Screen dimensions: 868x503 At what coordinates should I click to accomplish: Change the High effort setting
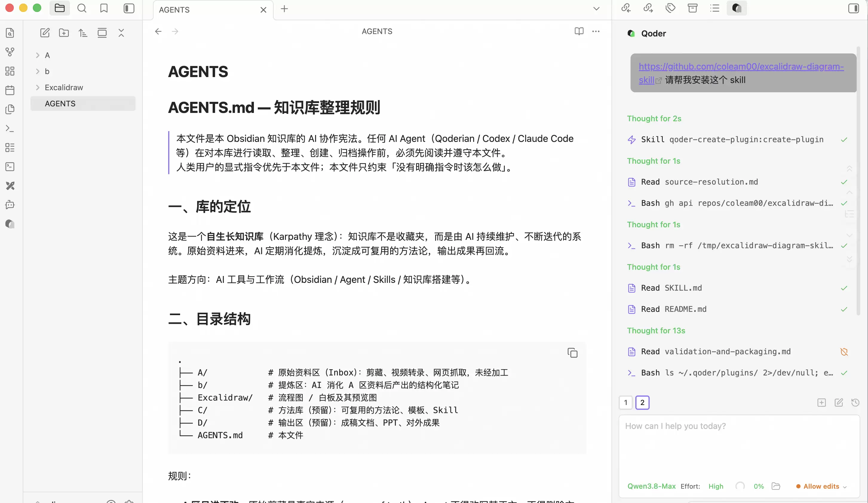[x=716, y=486]
